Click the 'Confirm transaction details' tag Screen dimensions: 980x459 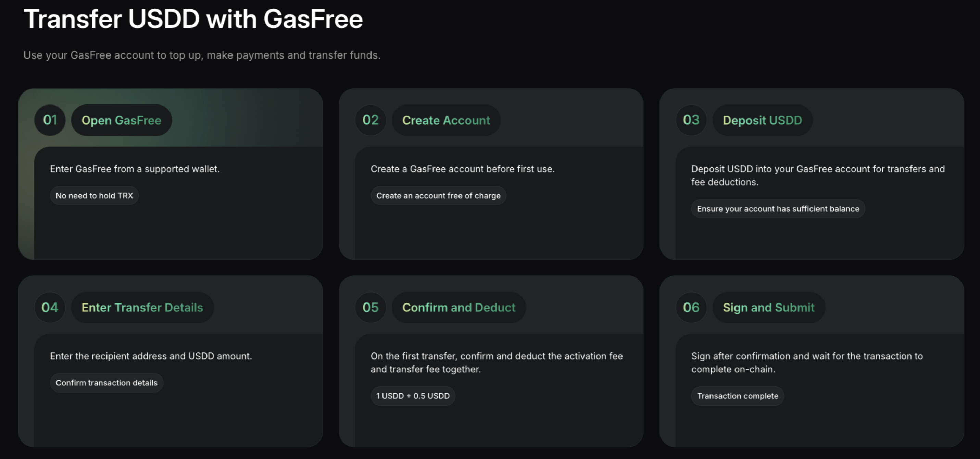pyautogui.click(x=106, y=383)
